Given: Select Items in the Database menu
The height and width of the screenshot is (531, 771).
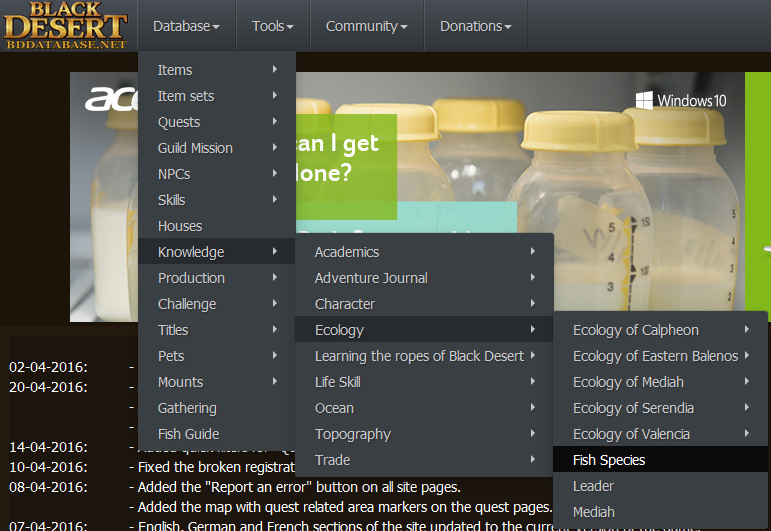Looking at the screenshot, I should click(217, 70).
